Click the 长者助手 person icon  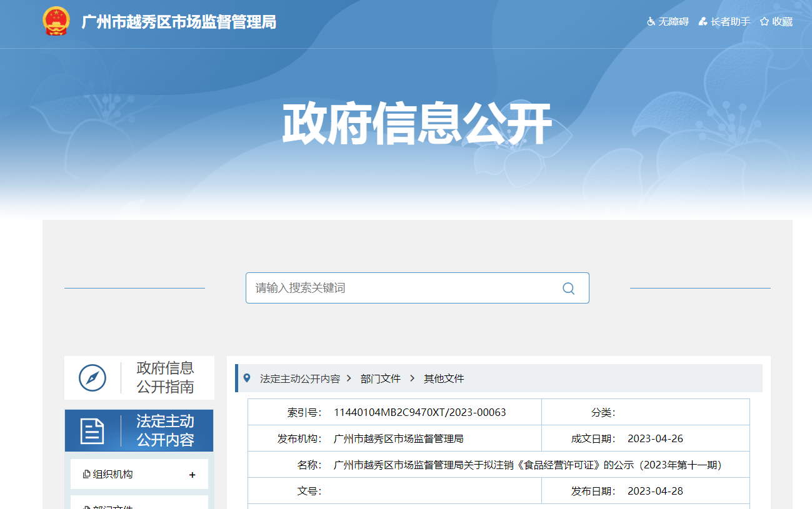pos(703,21)
